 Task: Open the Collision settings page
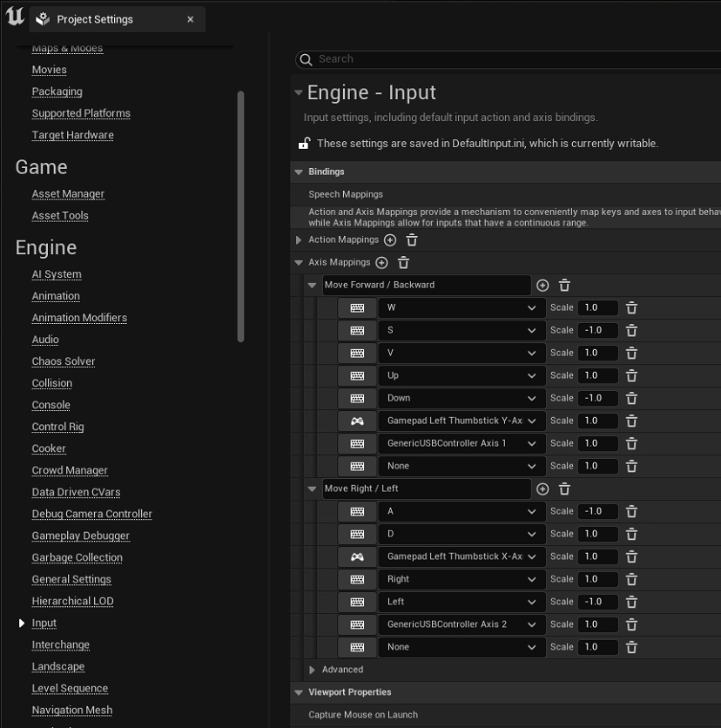52,383
